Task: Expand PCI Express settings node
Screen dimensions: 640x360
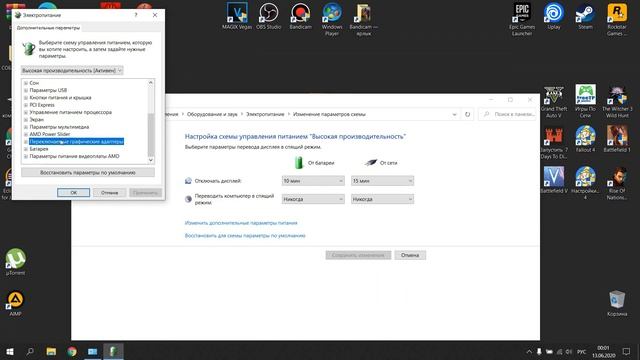Action: coord(26,105)
